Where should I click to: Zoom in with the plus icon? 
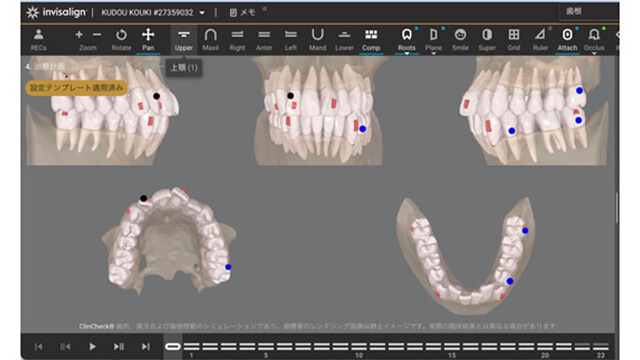pyautogui.click(x=79, y=35)
